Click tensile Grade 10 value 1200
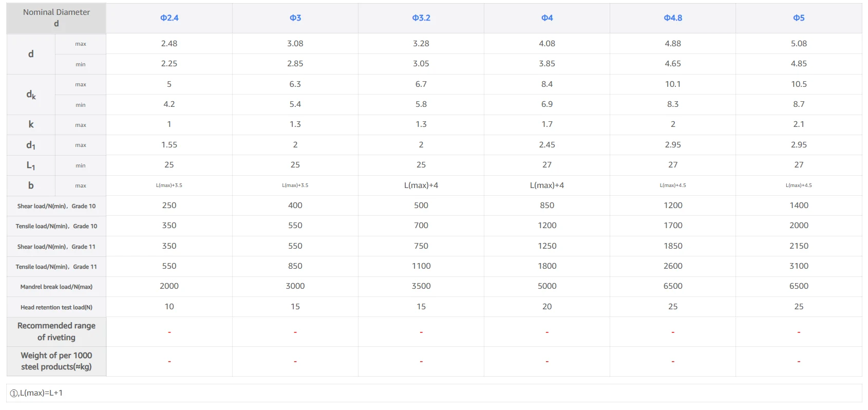The height and width of the screenshot is (410, 868). tap(547, 226)
